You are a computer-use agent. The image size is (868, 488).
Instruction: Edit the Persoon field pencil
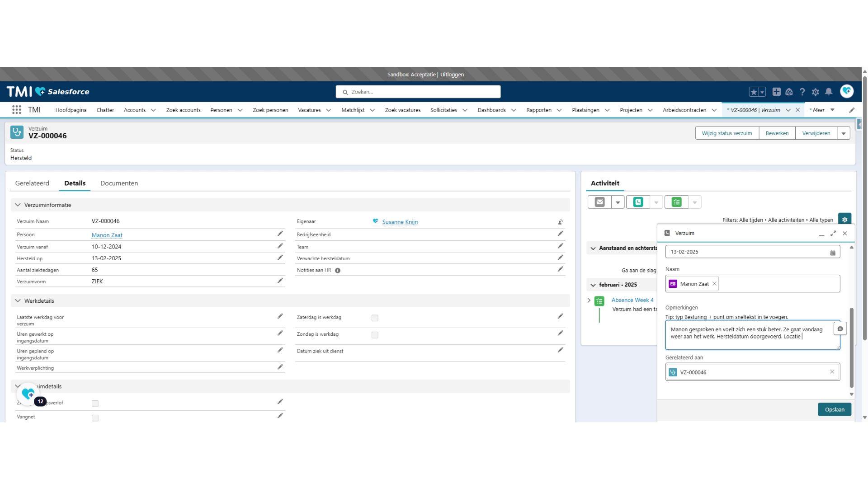point(280,234)
